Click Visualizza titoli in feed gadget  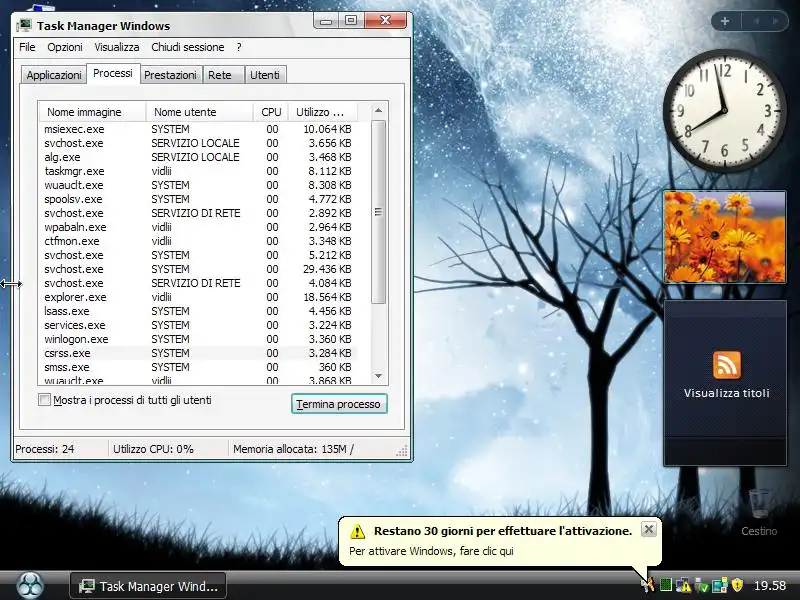coord(727,393)
